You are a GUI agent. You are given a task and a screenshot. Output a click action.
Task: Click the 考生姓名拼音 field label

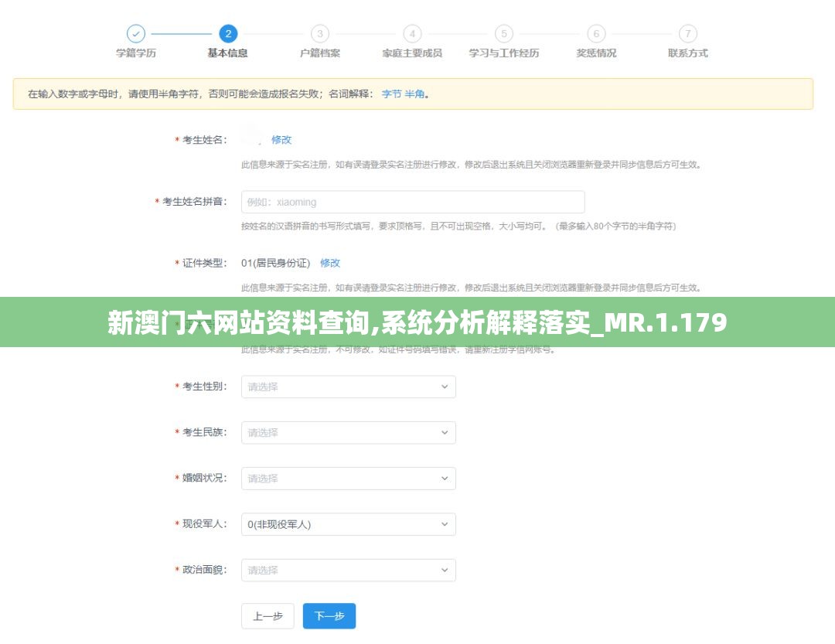[194, 201]
